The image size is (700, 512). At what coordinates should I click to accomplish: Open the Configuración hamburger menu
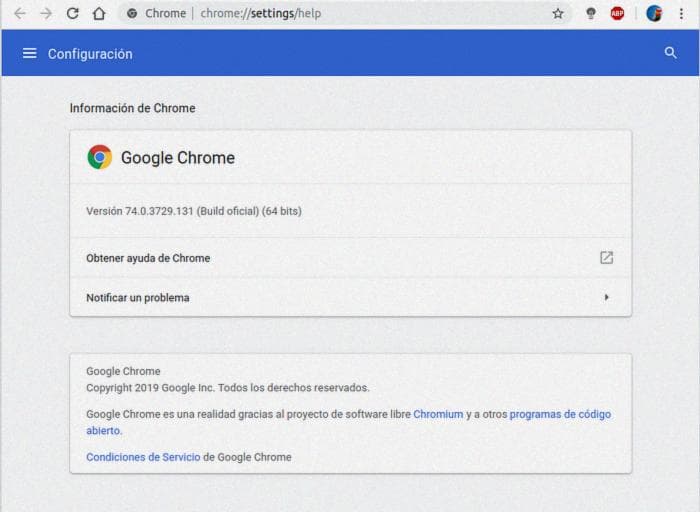(29, 54)
